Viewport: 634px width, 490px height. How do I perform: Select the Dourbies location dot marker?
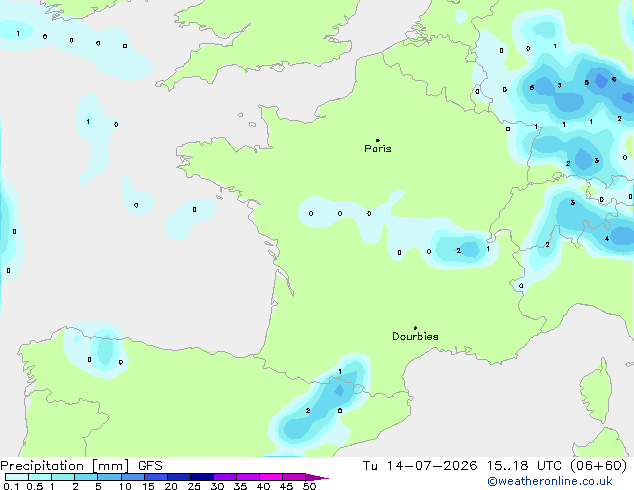tap(415, 328)
